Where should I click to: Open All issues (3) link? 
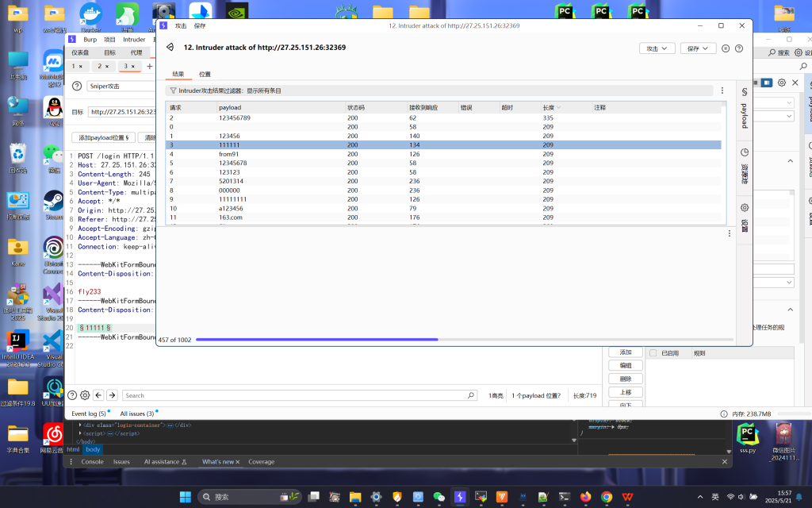136,414
